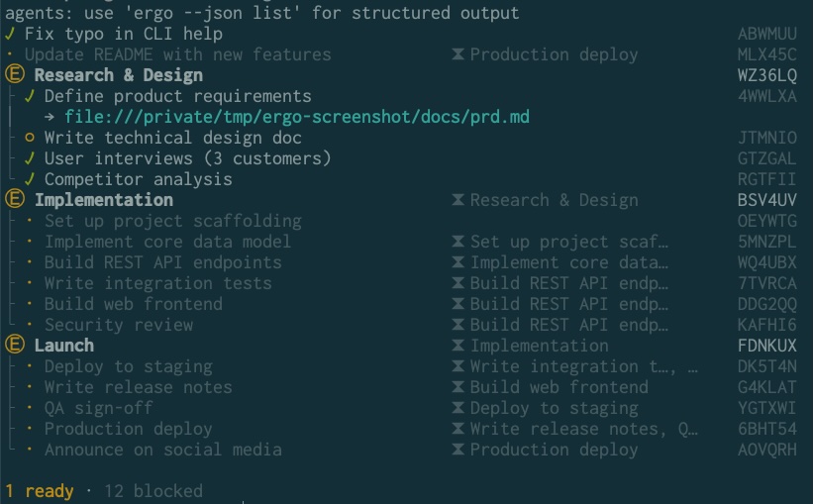Click the checkmark beside User interviews (3 customers)
Image resolution: width=813 pixels, height=504 pixels.
pyautogui.click(x=30, y=158)
